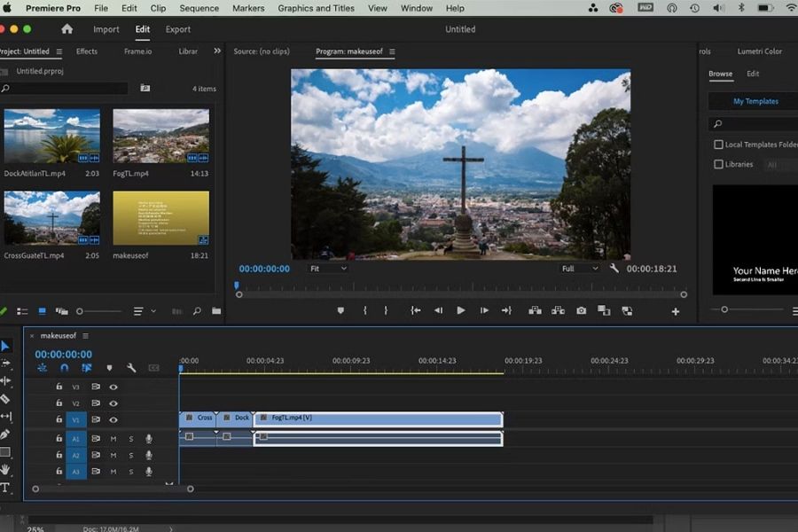Hide track V1 with the eye toggle
798x532 pixels.
[x=113, y=420]
